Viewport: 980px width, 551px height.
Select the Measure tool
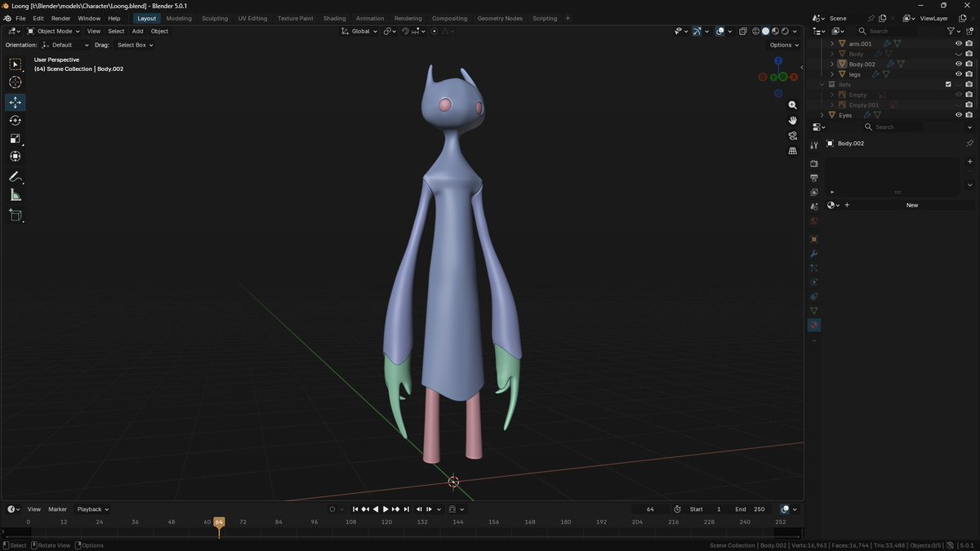pyautogui.click(x=16, y=194)
